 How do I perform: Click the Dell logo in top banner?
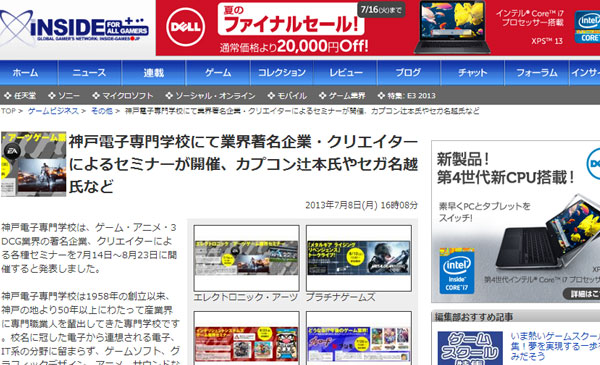point(186,27)
